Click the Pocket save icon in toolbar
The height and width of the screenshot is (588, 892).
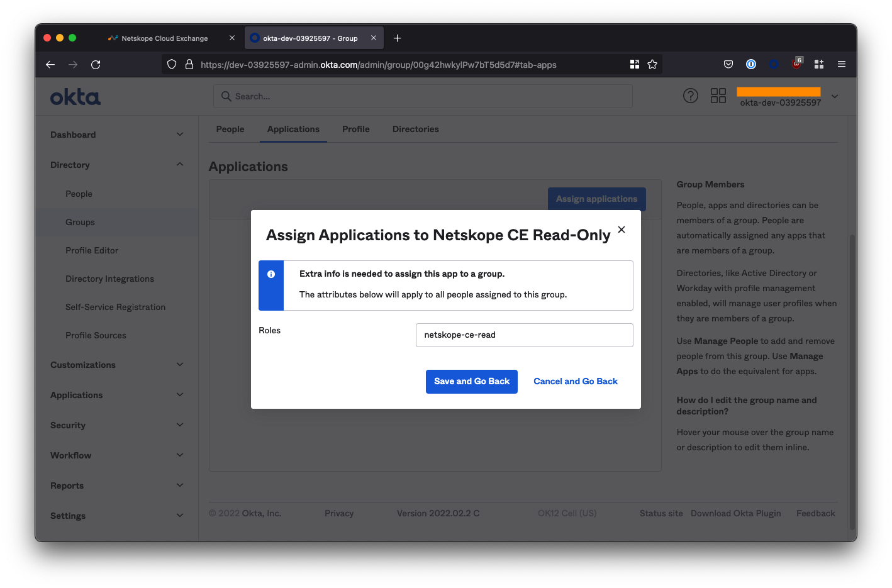pyautogui.click(x=728, y=64)
